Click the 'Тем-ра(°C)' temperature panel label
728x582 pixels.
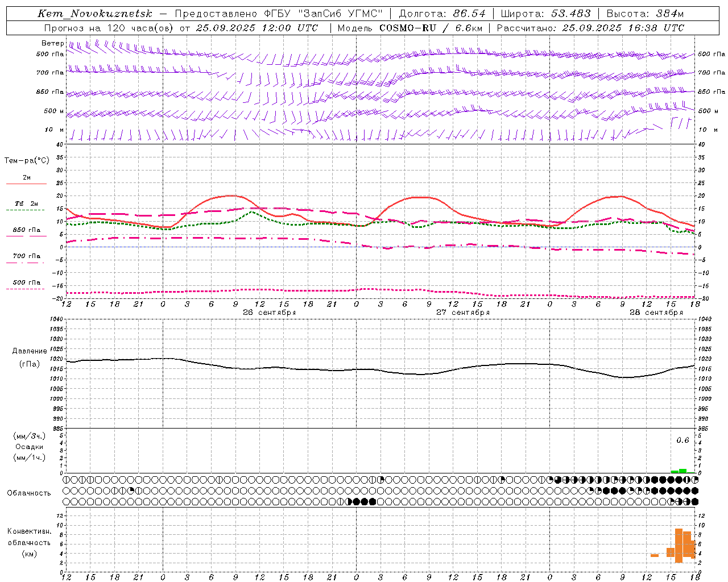(26, 161)
